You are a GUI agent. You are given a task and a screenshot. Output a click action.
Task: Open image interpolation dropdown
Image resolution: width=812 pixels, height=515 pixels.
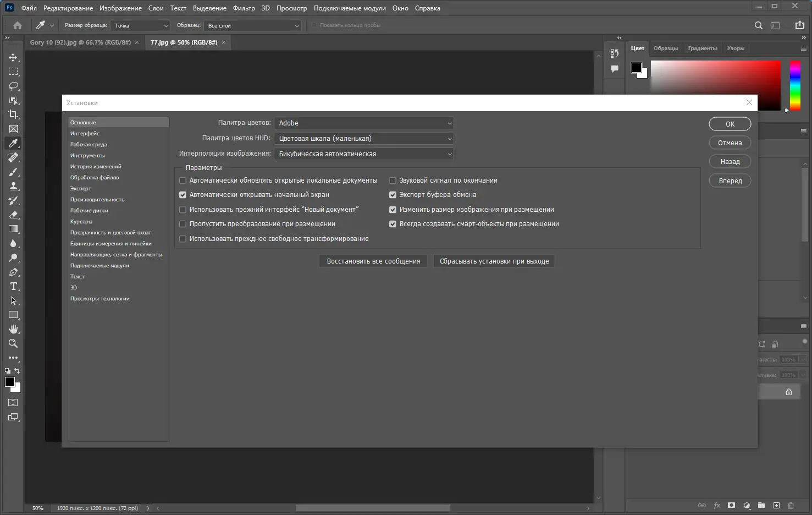(x=364, y=154)
